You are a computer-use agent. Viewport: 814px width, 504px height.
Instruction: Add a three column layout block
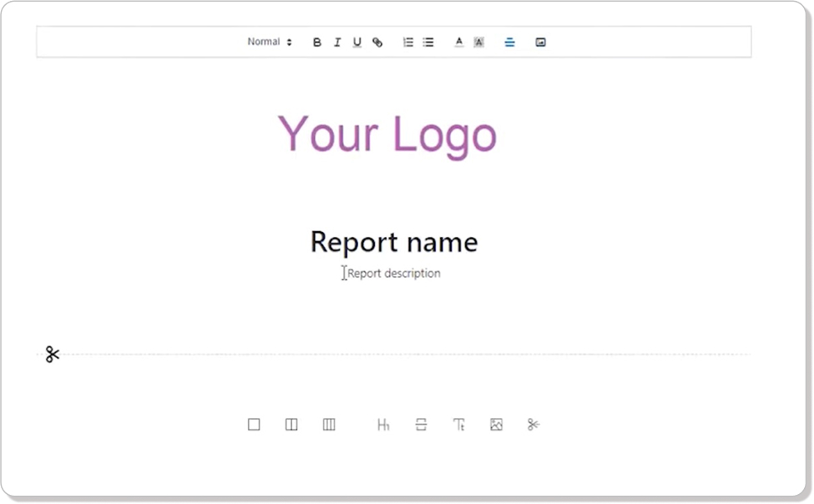[329, 425]
